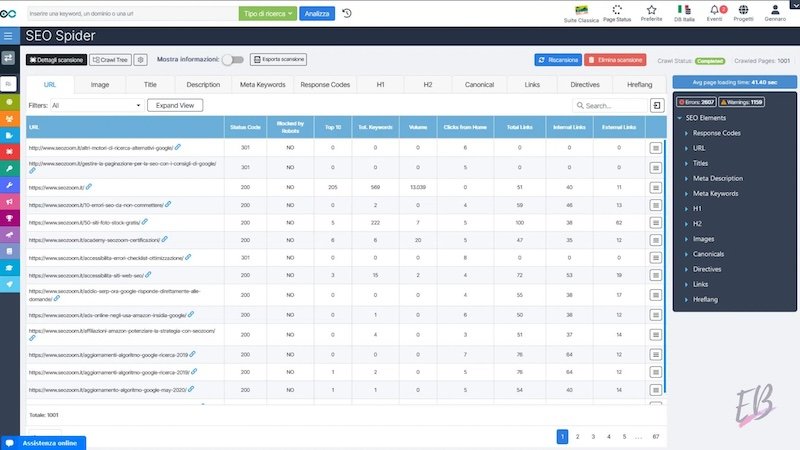
Task: Expand Response Codes tree node
Action: 686,133
